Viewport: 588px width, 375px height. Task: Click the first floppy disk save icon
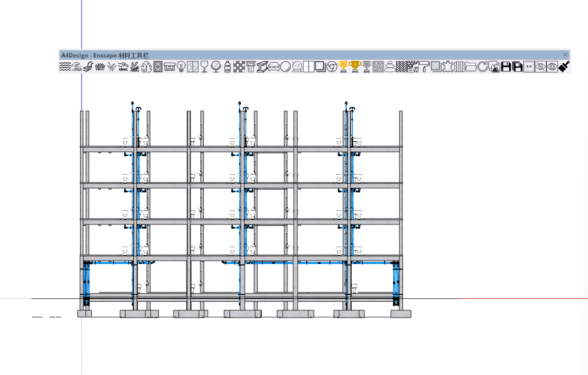tap(506, 67)
